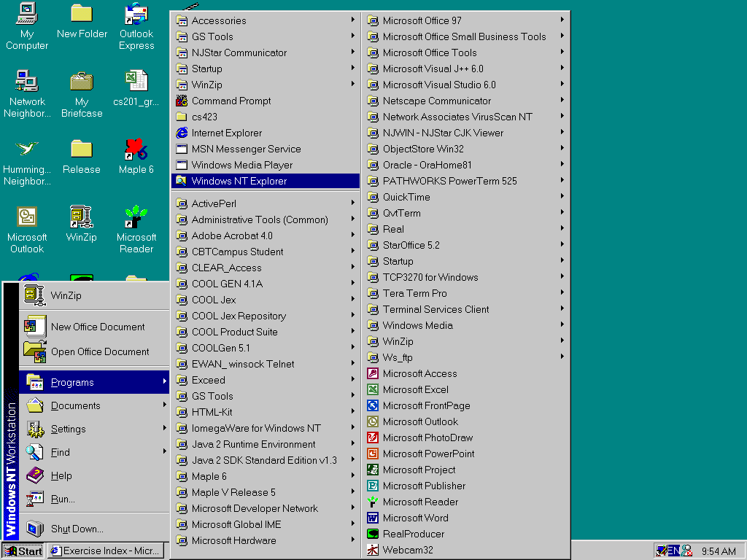The width and height of the screenshot is (747, 560).
Task: Choose Shut Down from the Start menu
Action: (77, 529)
